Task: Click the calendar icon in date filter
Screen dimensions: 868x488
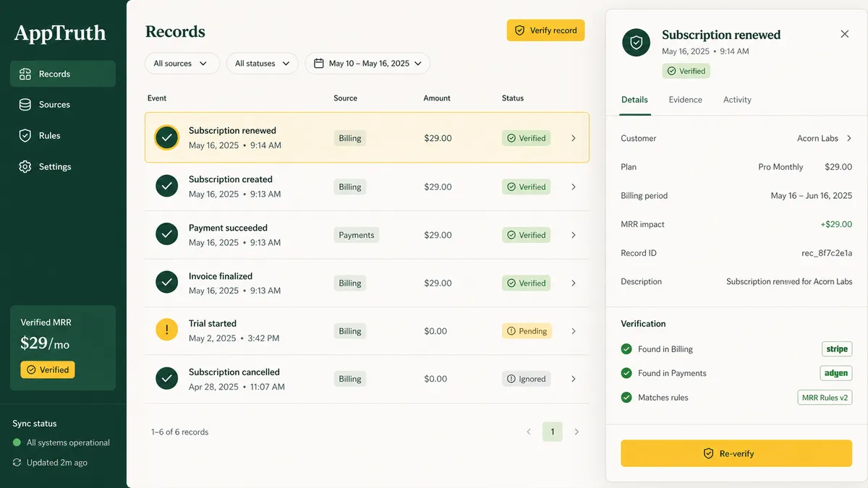Action: click(318, 64)
